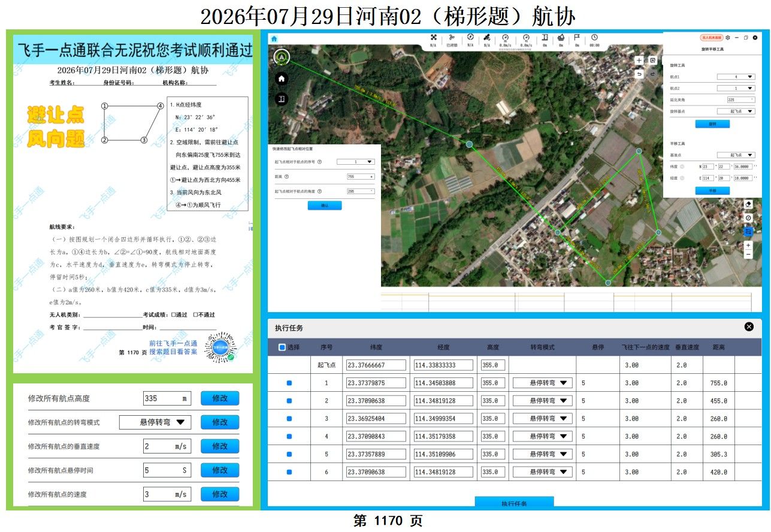Click the blue 旋转 button

[712, 124]
